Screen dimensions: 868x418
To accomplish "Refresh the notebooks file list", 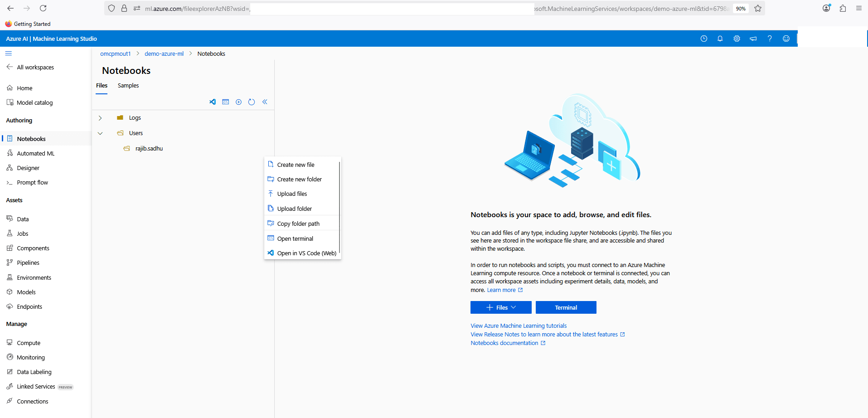I will tap(252, 102).
